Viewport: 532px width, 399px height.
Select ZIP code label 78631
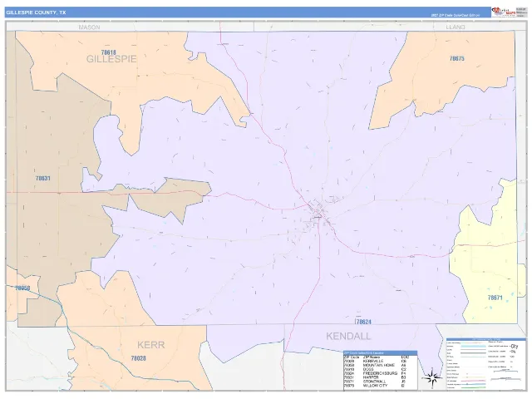42,178
